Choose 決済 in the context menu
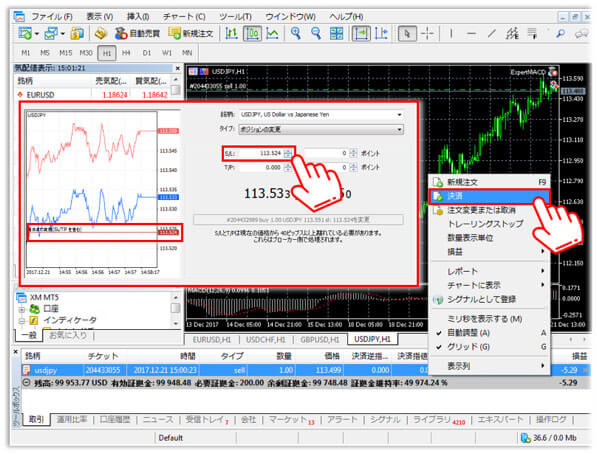The width and height of the screenshot is (597, 454). click(489, 196)
